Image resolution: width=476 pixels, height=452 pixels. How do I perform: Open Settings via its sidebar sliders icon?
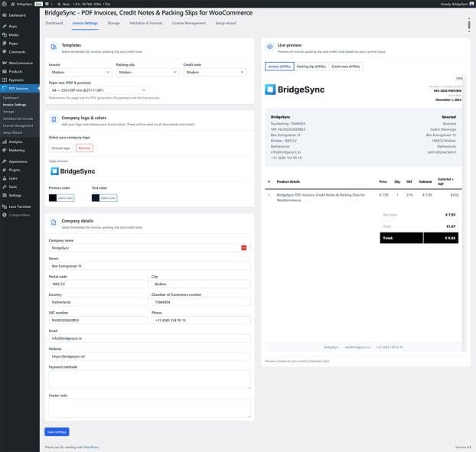(5, 195)
